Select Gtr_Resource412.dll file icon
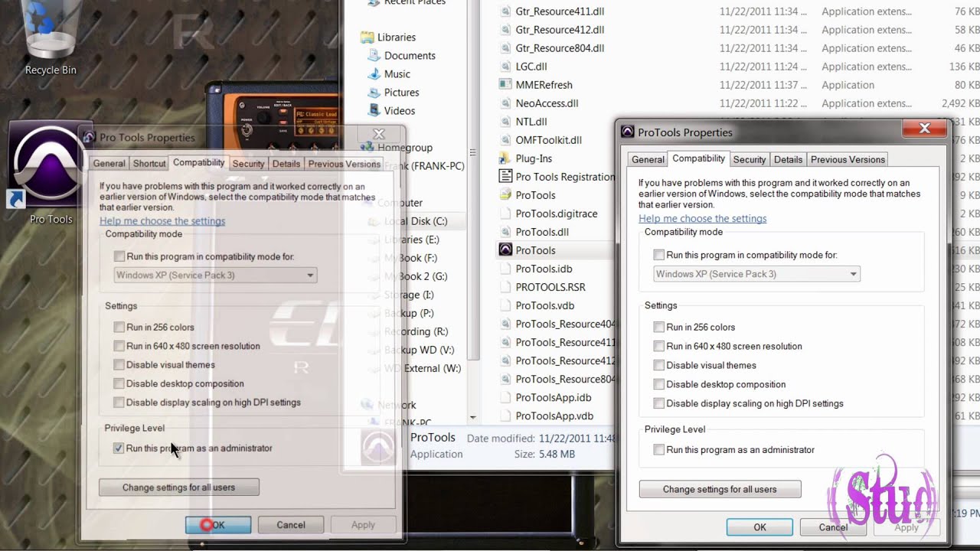Viewport: 980px width, 551px height. click(x=505, y=30)
